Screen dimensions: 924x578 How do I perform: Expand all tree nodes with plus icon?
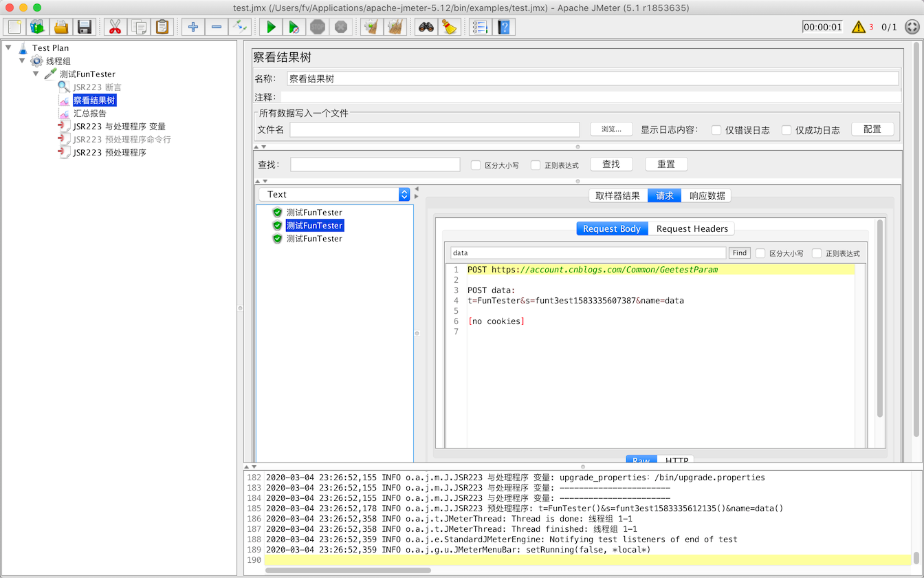pos(193,27)
